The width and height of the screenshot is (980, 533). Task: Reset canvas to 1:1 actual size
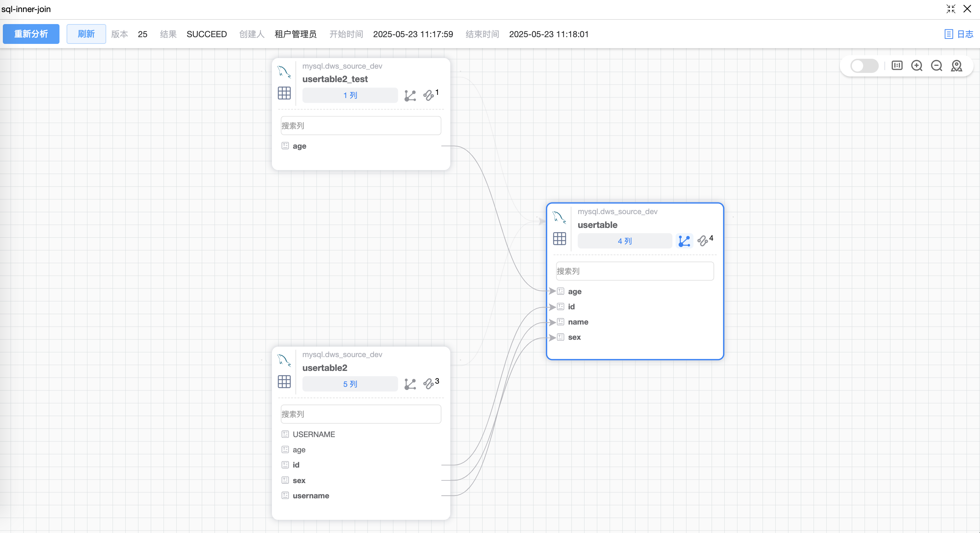pos(897,66)
